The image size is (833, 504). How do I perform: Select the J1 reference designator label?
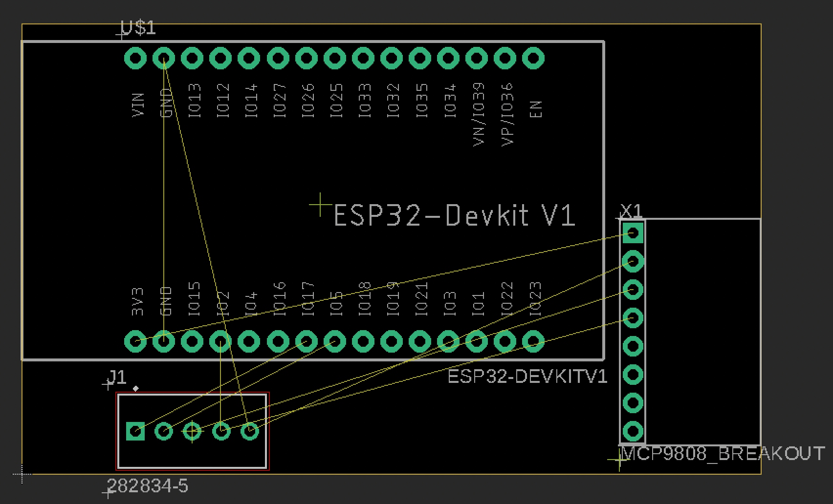(118, 377)
